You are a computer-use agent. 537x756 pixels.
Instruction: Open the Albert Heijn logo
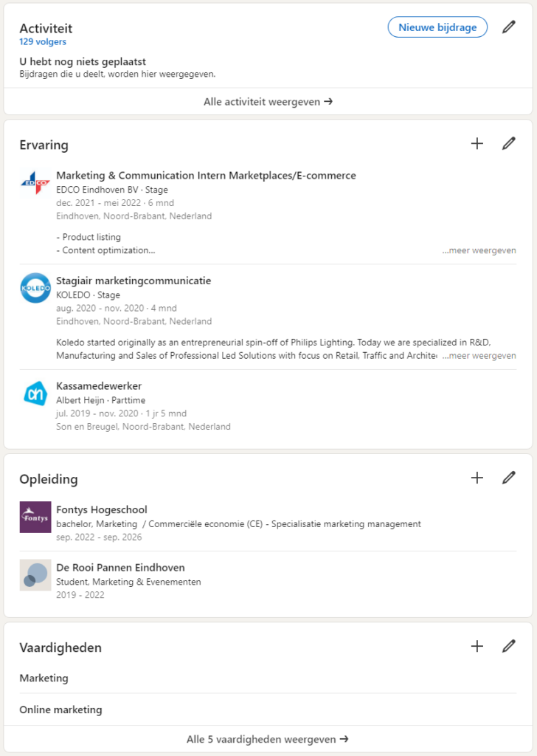pos(35,394)
